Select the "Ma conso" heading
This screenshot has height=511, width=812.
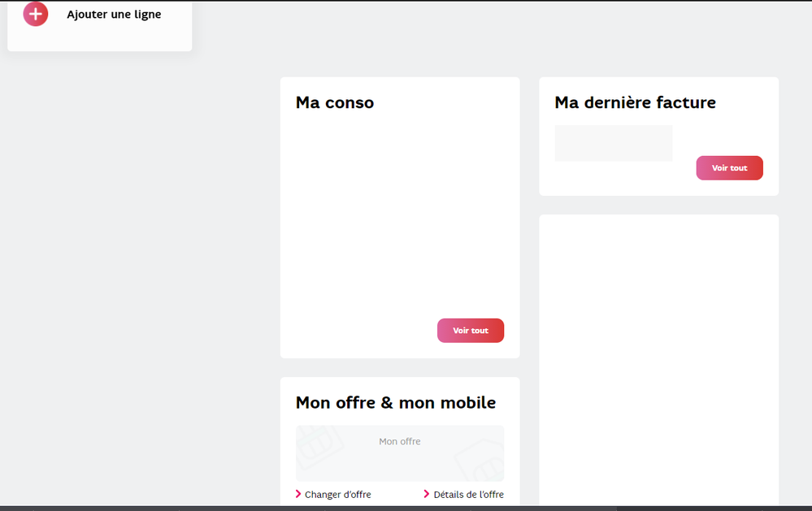335,102
